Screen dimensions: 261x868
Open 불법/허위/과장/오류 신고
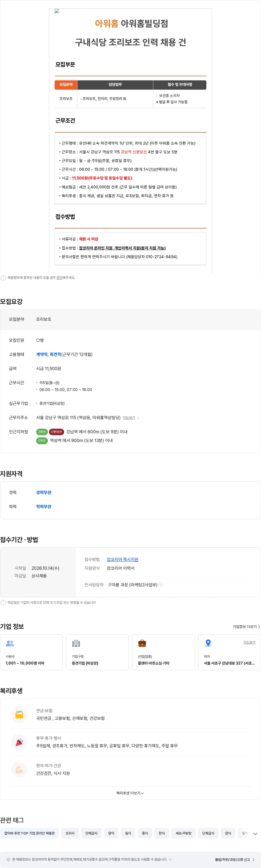pyautogui.click(x=234, y=860)
